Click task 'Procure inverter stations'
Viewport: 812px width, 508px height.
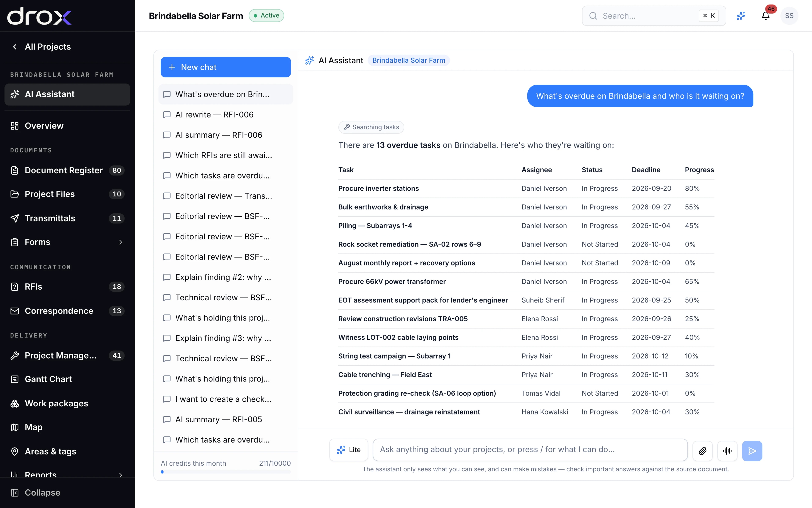[x=379, y=188]
